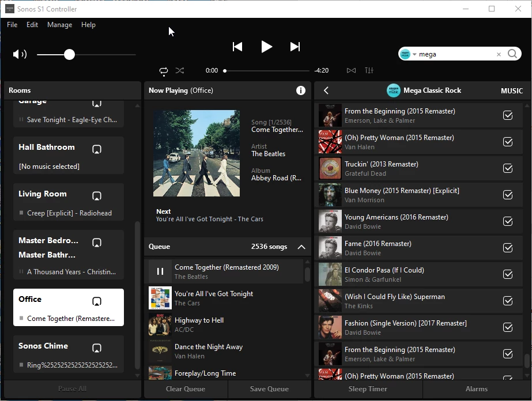Screen dimensions: 532x401
Task: Group the Master Bedroom room
Action: (97, 243)
